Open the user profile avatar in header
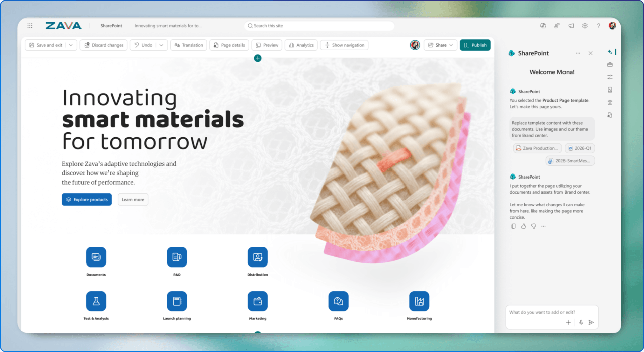Viewport: 644px width, 352px height. click(x=612, y=26)
